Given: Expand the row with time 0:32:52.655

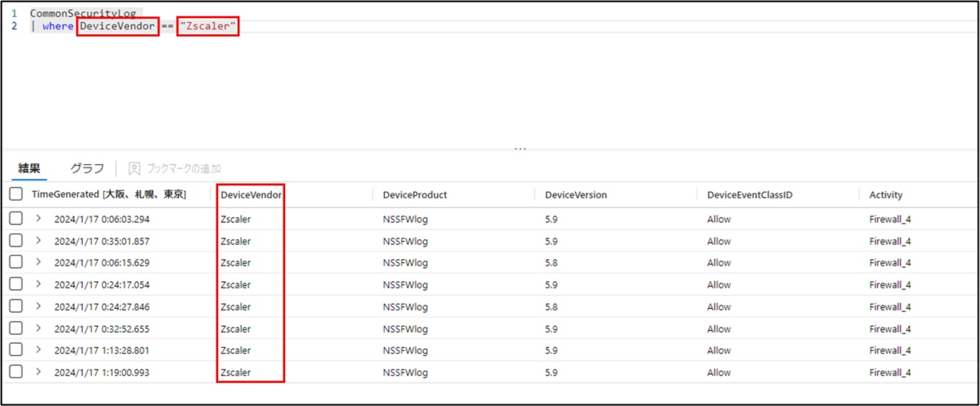Looking at the screenshot, I should pos(38,328).
